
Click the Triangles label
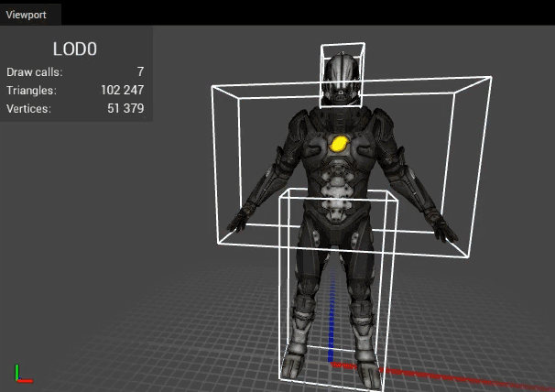(x=31, y=90)
